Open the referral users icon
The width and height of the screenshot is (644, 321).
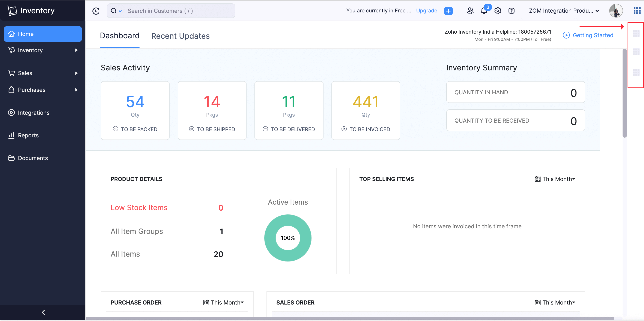click(x=470, y=11)
